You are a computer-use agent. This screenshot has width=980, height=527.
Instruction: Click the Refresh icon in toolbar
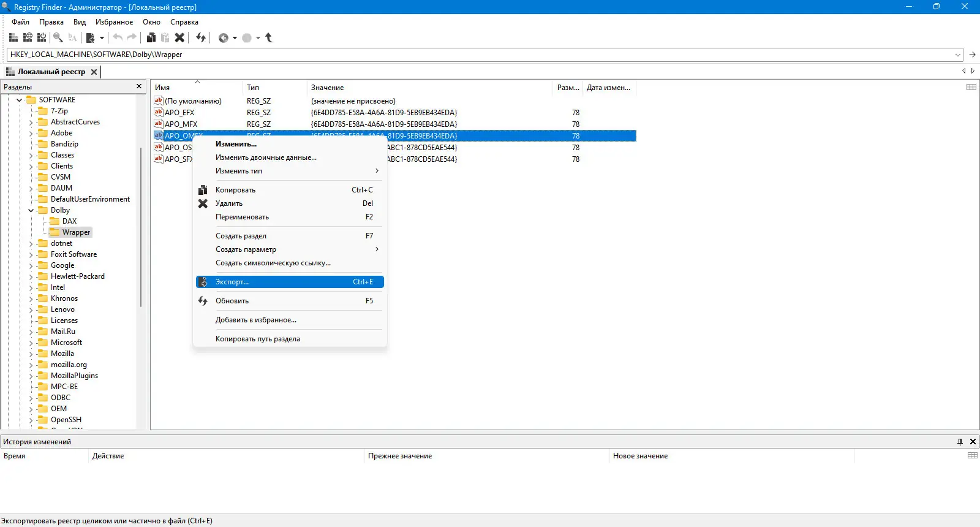[x=201, y=37]
